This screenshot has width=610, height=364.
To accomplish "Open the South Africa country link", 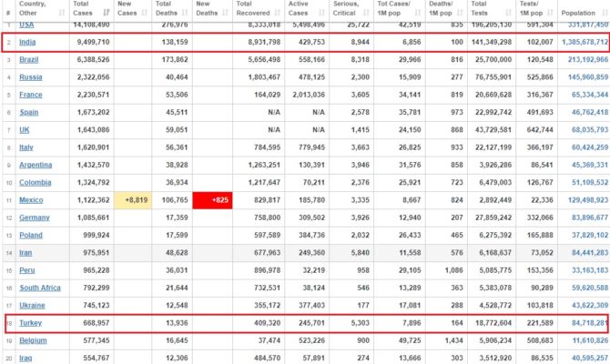I will (x=40, y=288).
